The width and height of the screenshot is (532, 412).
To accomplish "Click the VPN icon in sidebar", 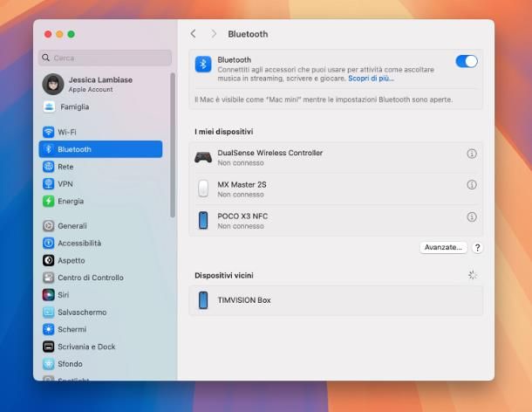I will (49, 184).
